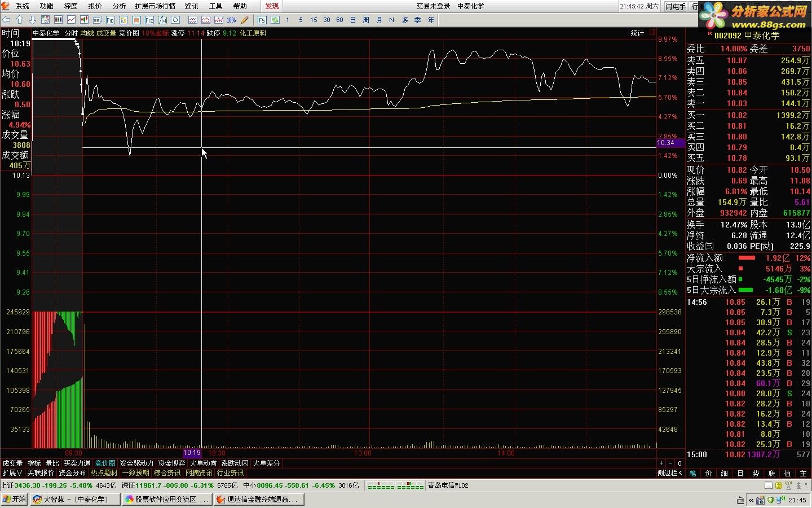
Task: Click the 开始 Start button
Action: coord(15,500)
